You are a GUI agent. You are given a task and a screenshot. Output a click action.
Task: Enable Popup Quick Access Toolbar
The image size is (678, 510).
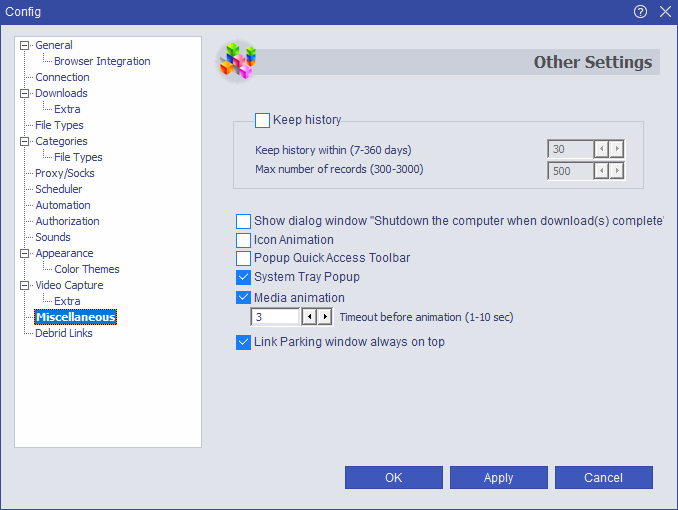point(243,258)
